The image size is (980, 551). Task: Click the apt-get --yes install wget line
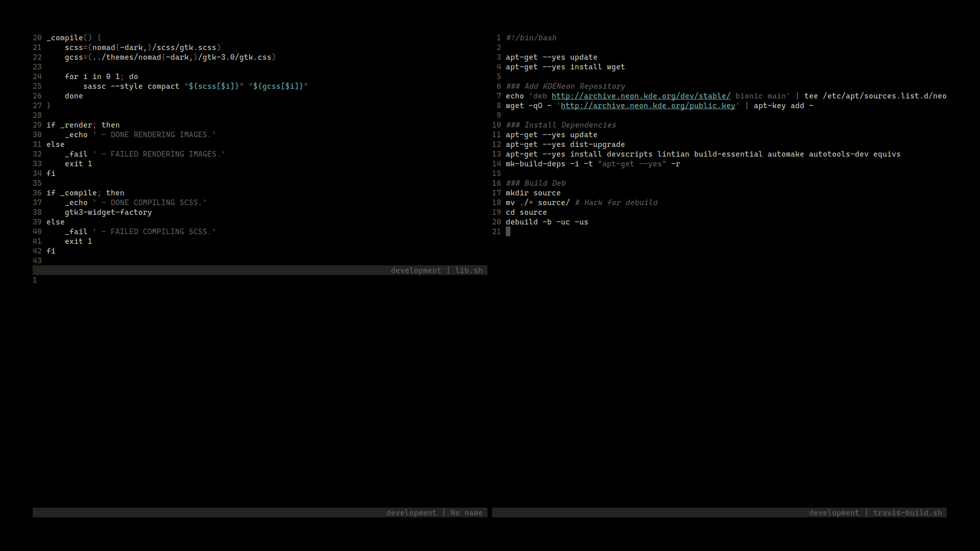[565, 67]
